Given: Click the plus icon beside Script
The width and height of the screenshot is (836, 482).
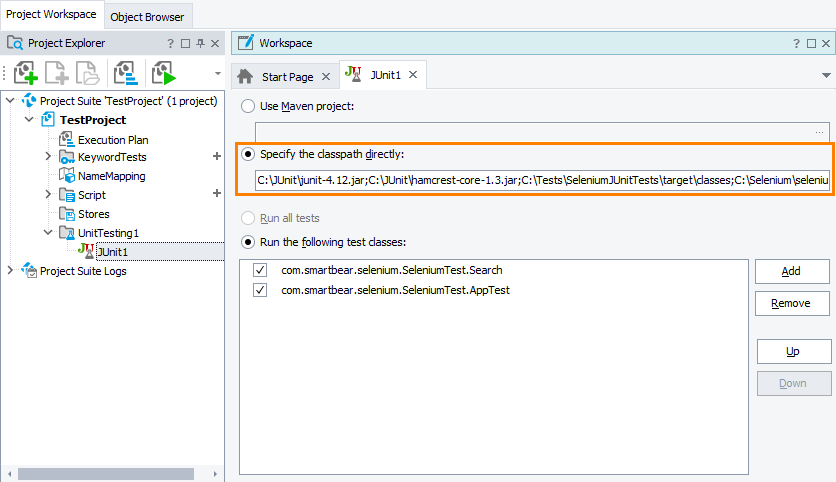Looking at the screenshot, I should (216, 195).
